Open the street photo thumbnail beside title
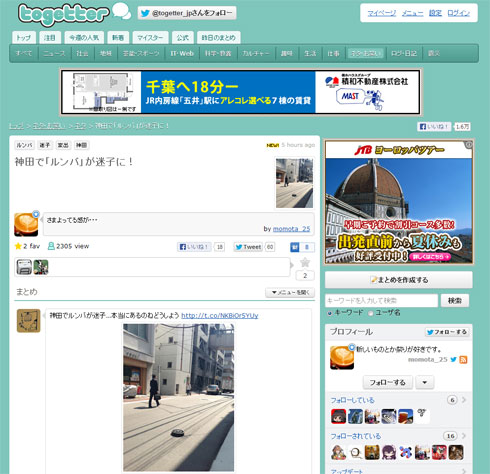 [294, 183]
